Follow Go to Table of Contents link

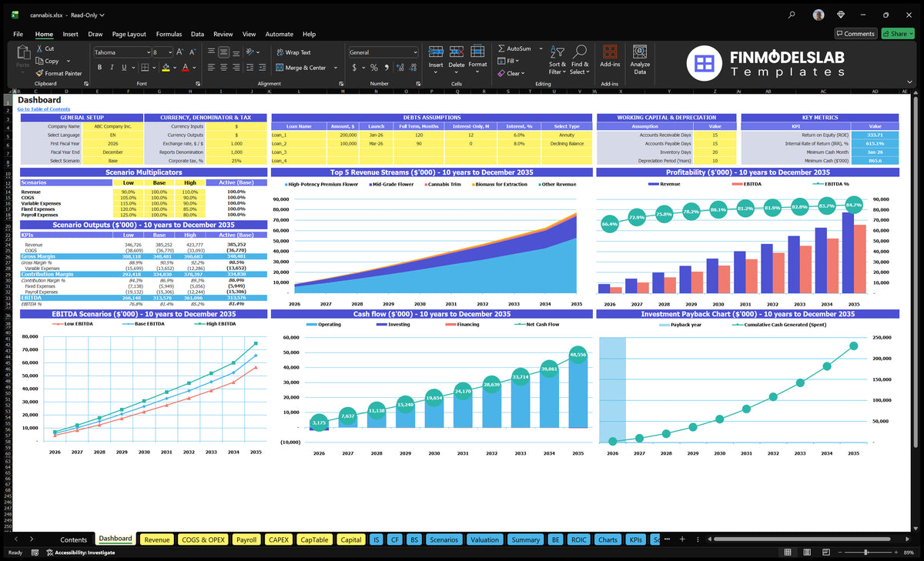pos(44,109)
